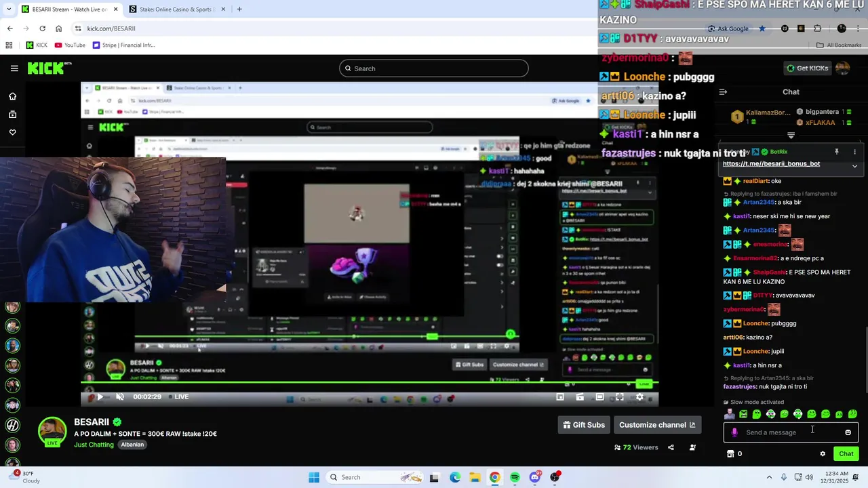
Task: Open the tab search dropdown
Action: 7,9
